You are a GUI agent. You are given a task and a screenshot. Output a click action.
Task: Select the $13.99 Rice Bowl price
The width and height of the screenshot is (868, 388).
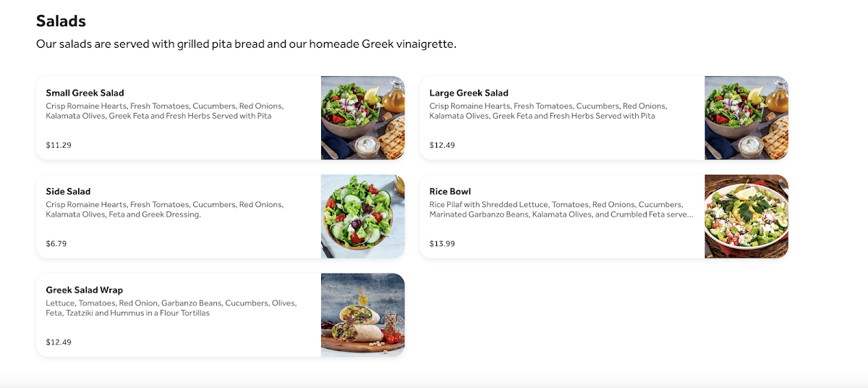click(442, 244)
